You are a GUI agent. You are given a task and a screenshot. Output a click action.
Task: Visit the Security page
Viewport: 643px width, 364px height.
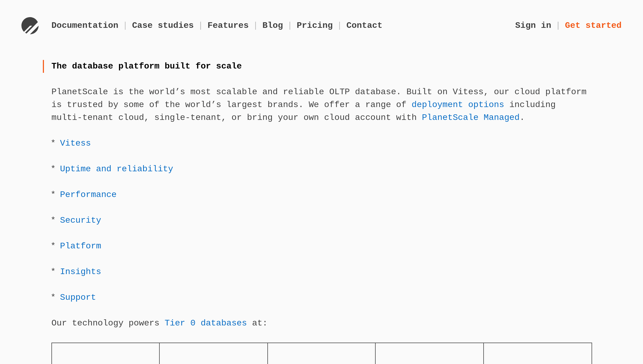tap(81, 220)
